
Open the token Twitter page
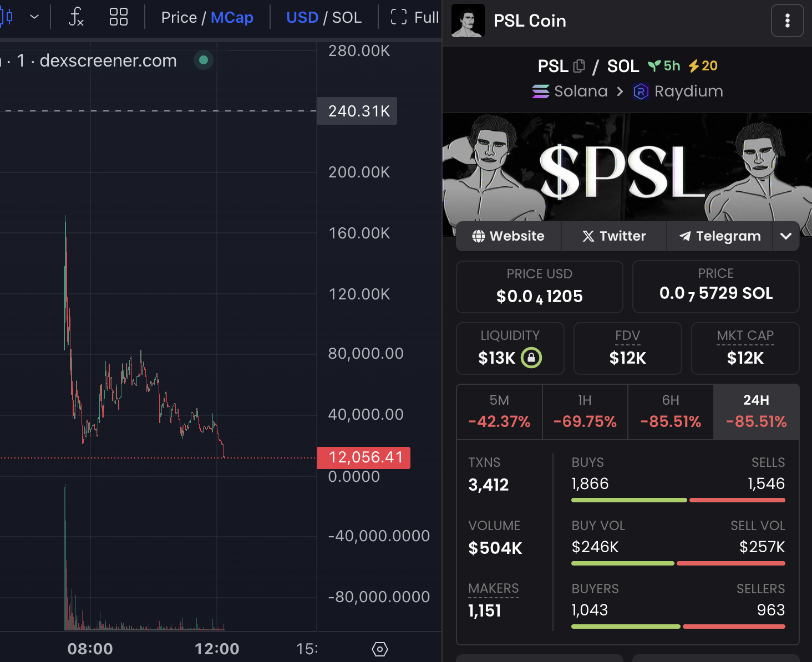tap(614, 236)
